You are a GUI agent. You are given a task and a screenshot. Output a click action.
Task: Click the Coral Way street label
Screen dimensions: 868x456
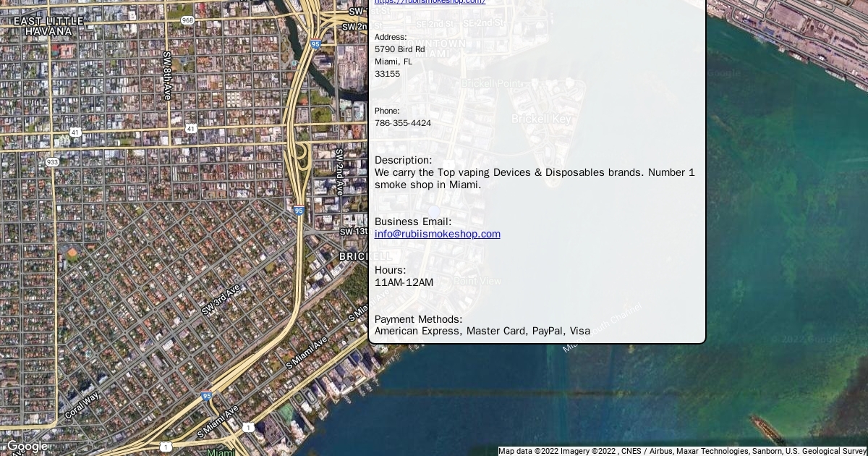[x=82, y=405]
